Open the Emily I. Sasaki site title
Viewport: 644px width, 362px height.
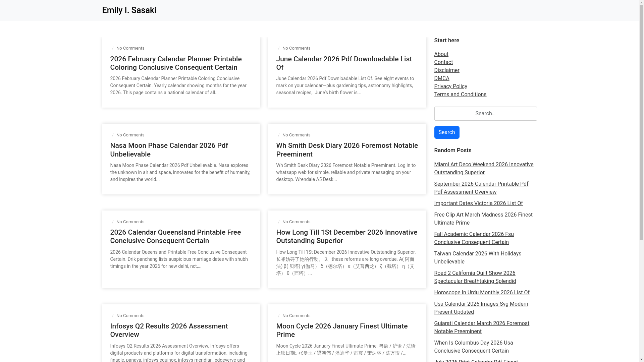click(129, 10)
